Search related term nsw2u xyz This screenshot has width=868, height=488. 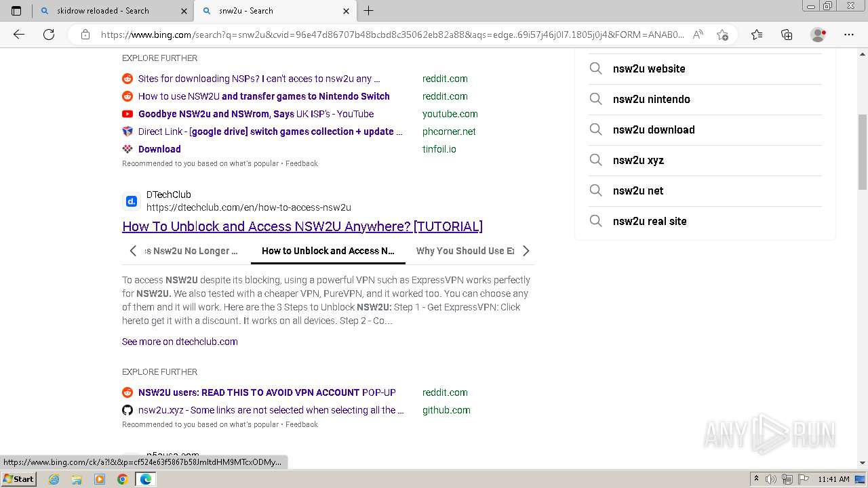pos(638,160)
